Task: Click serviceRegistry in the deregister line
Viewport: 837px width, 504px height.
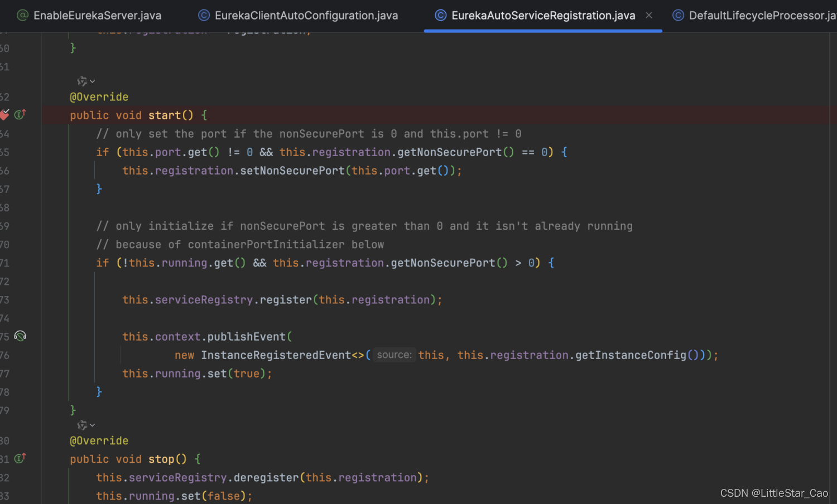Action: (178, 478)
